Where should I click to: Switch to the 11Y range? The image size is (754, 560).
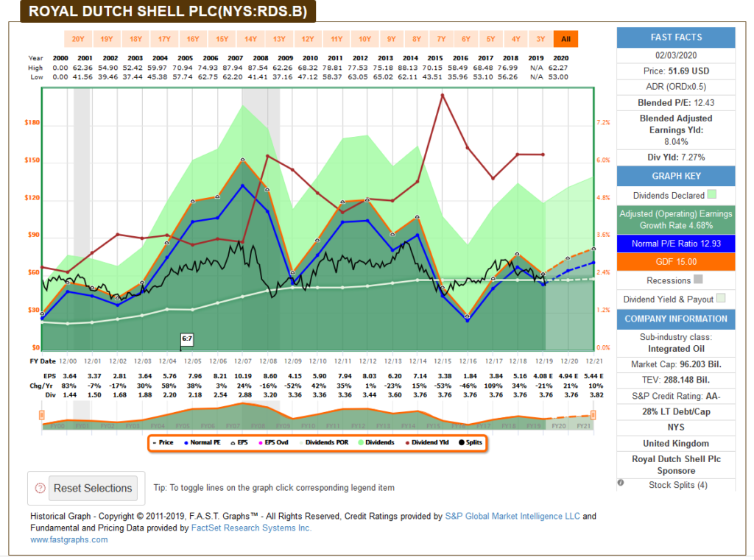(x=337, y=39)
